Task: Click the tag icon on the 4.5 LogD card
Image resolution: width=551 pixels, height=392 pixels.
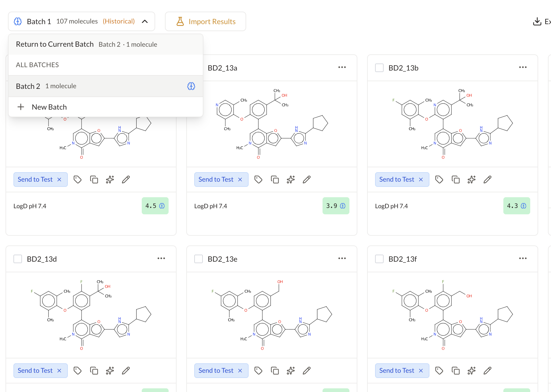Action: coord(78,180)
